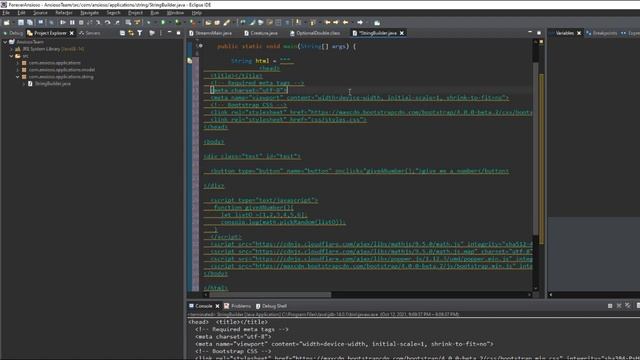This screenshot has width=640, height=360.
Task: Click the main method fold toggle in gutter
Action: pos(200,46)
